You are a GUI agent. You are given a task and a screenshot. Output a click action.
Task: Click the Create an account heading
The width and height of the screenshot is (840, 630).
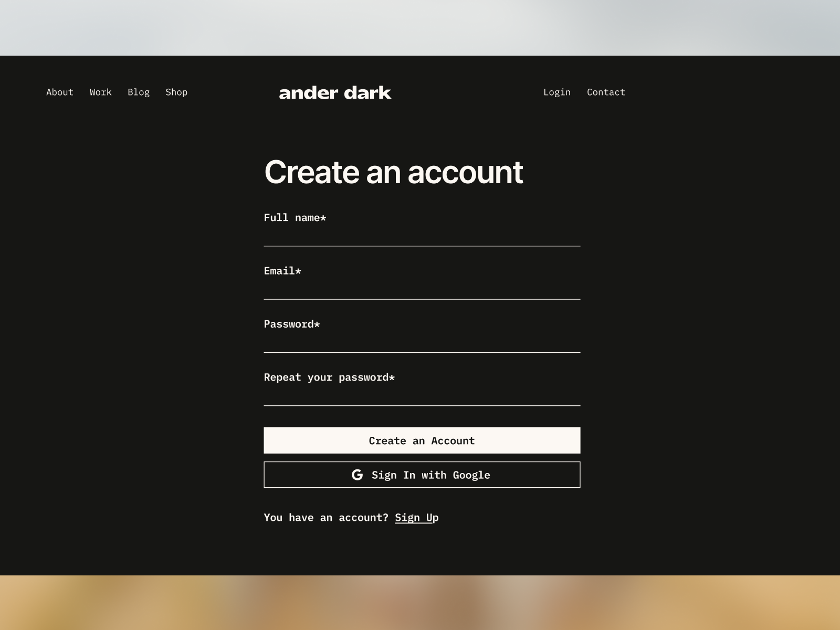coord(394,172)
